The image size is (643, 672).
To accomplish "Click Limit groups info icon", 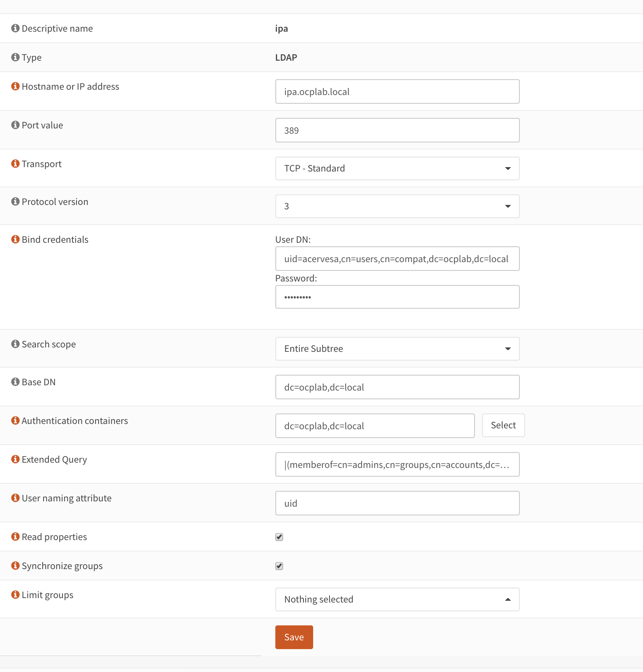I will pos(15,595).
